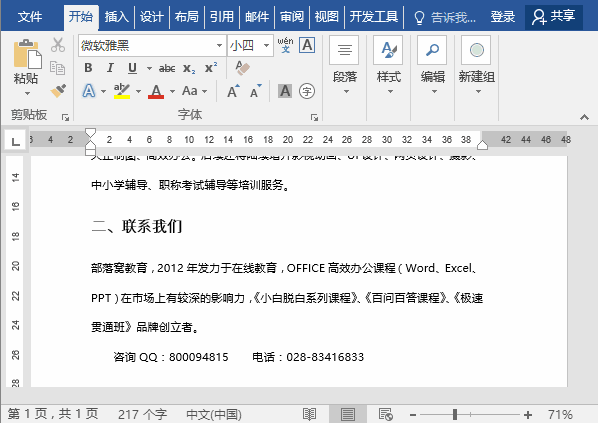The image size is (598, 423).
Task: Toggle subscript formatting
Action: click(189, 68)
